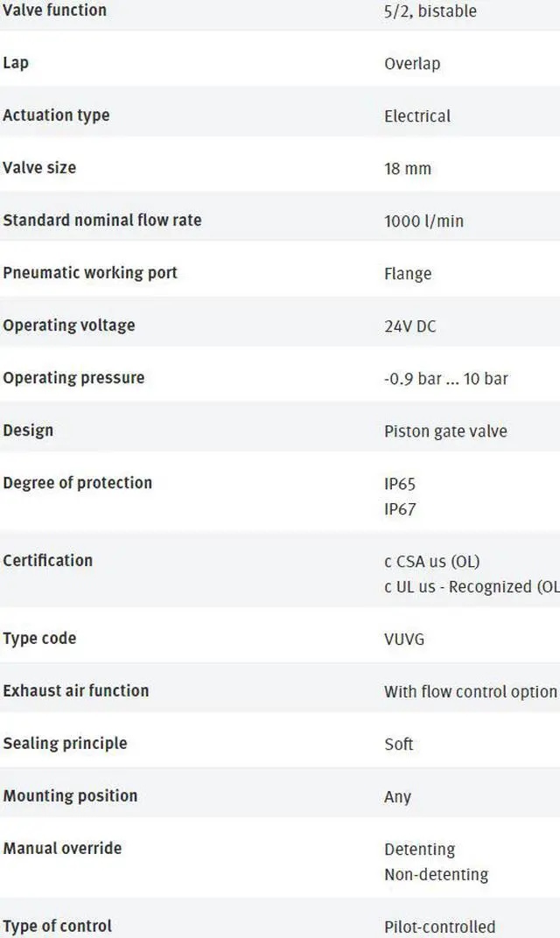Select the '5/2, bistable' value
The height and width of the screenshot is (938, 560).
[430, 11]
